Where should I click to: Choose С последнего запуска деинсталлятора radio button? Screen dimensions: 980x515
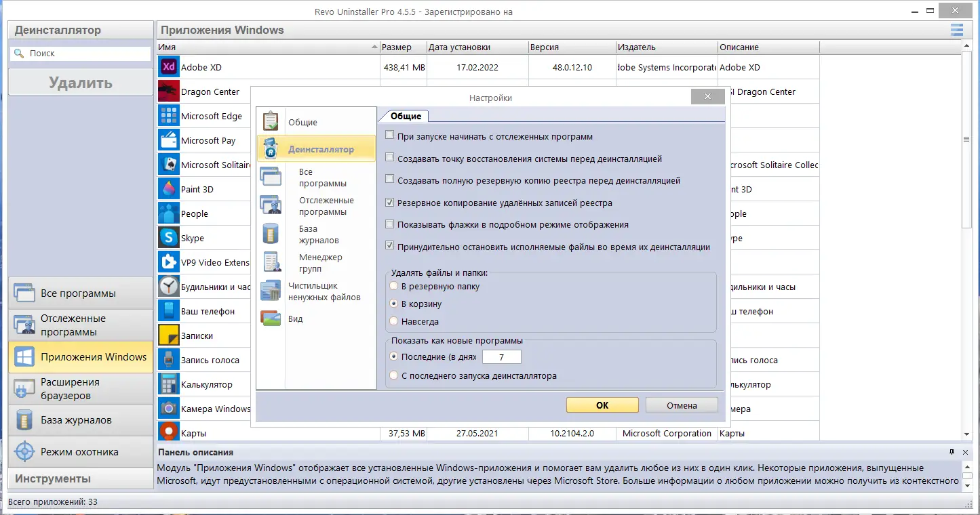394,375
